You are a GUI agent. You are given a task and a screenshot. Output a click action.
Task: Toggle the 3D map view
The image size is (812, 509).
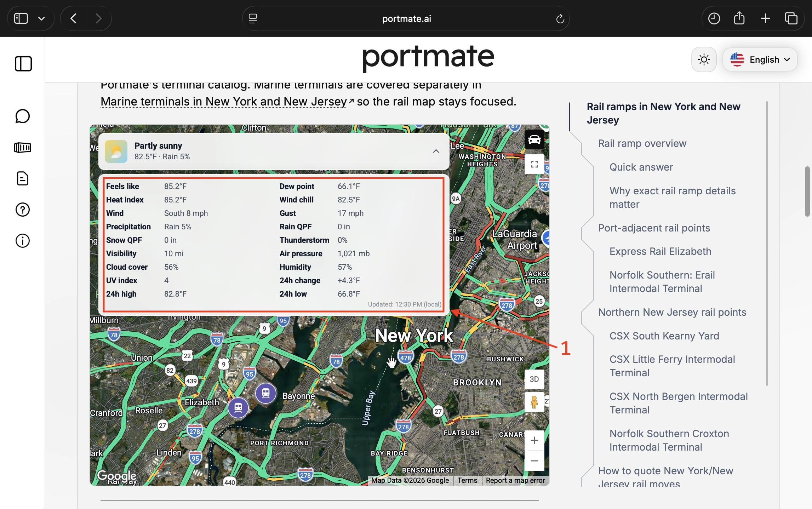(534, 379)
